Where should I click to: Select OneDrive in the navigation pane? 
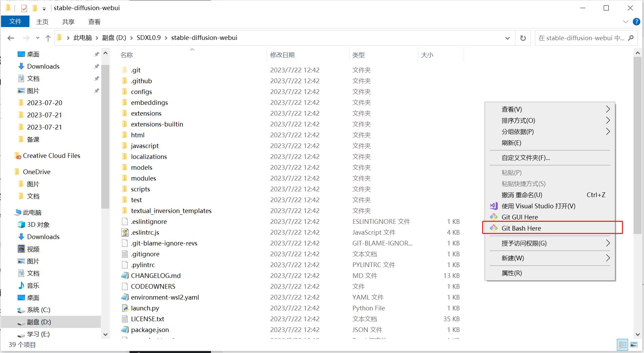pyautogui.click(x=37, y=172)
